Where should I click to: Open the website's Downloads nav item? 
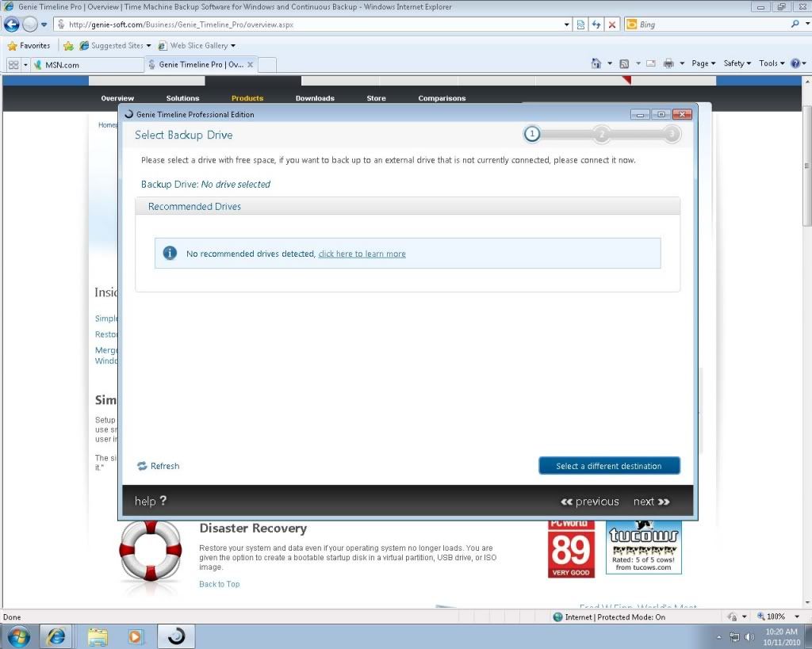point(315,98)
